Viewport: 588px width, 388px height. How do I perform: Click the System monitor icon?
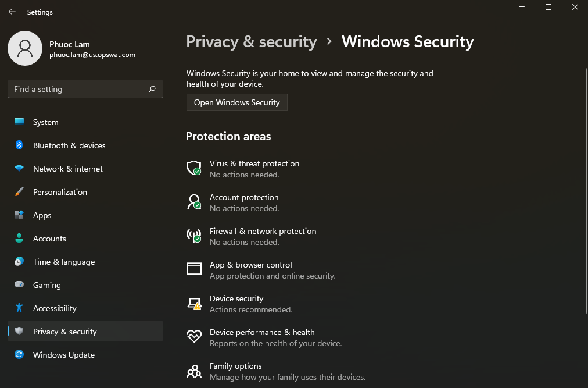(x=19, y=122)
